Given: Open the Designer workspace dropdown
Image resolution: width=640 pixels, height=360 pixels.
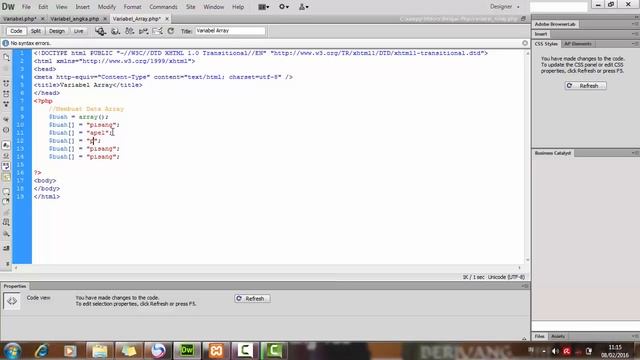Looking at the screenshot, I should tap(505, 7).
